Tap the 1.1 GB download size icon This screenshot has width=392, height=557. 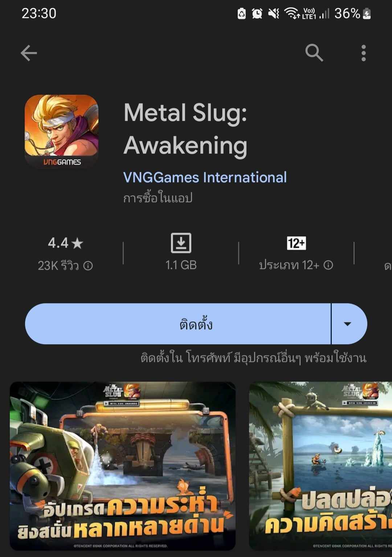(x=181, y=243)
